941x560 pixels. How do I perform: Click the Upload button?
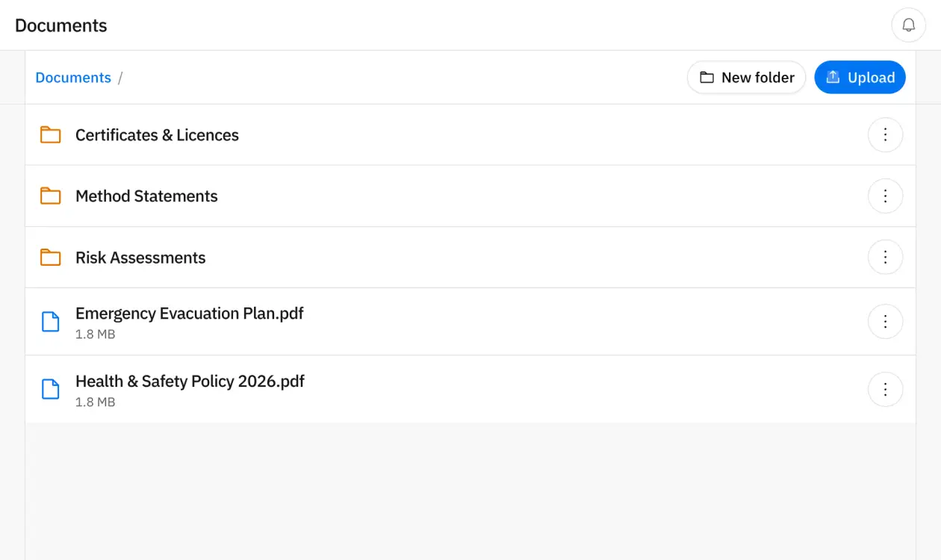[860, 77]
